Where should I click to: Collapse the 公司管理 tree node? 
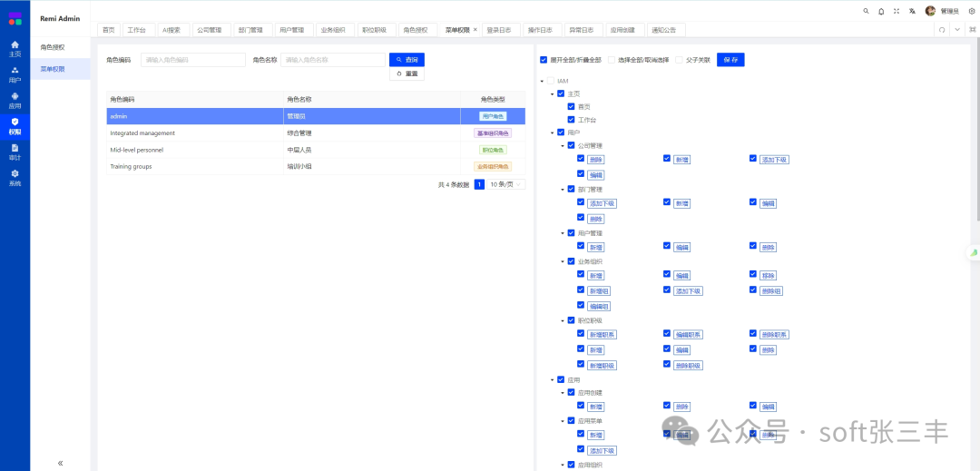562,145
